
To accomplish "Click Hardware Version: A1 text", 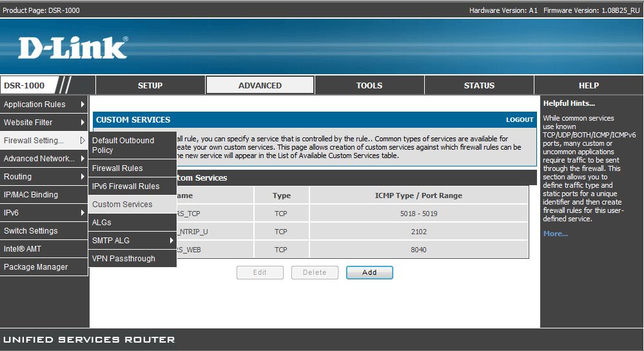I will (503, 10).
